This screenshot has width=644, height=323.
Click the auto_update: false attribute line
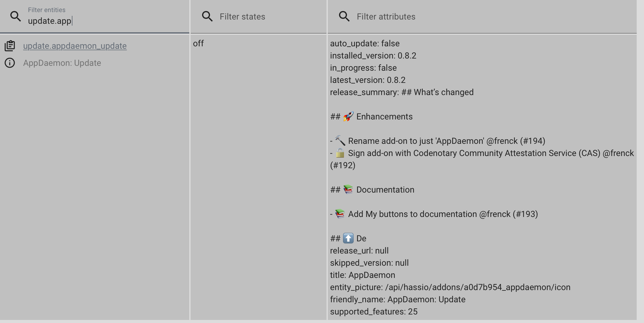click(x=365, y=43)
